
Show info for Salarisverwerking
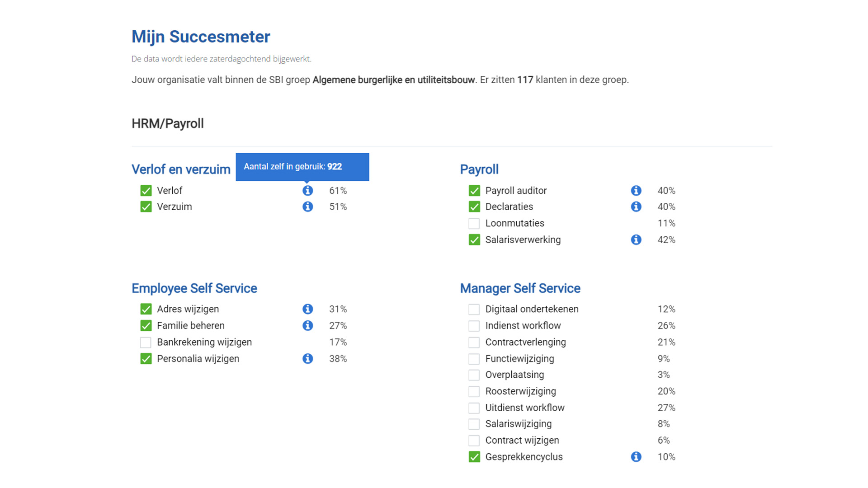636,239
